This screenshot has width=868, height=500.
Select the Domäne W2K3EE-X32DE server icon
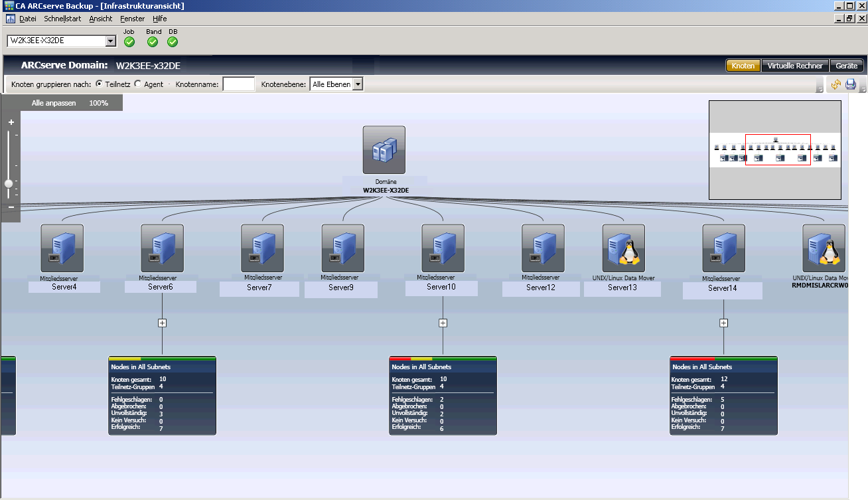point(384,150)
